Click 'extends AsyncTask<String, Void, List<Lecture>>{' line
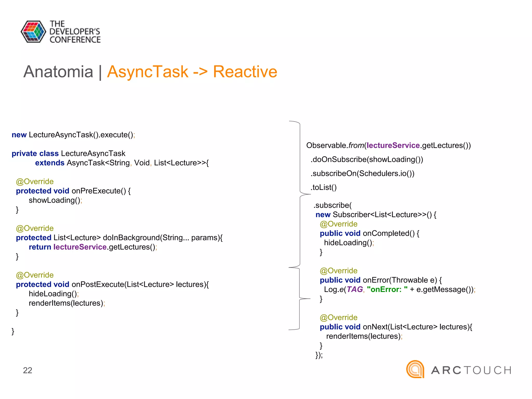Screen dimensions: 532x399 tap(122, 163)
